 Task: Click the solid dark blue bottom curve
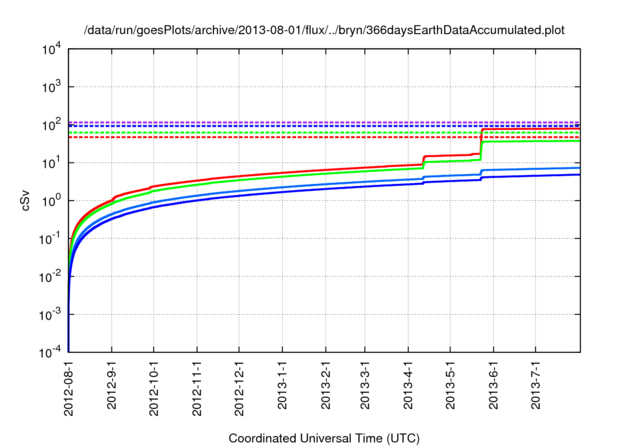[324, 188]
